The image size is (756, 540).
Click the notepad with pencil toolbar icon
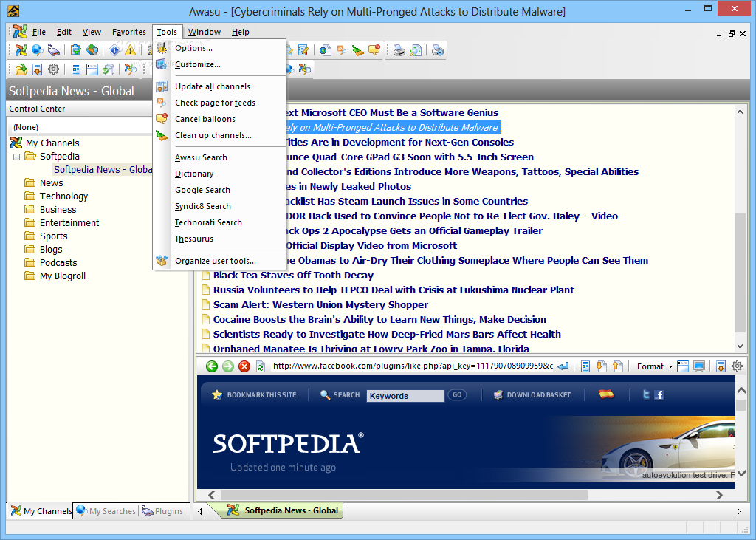click(x=303, y=49)
